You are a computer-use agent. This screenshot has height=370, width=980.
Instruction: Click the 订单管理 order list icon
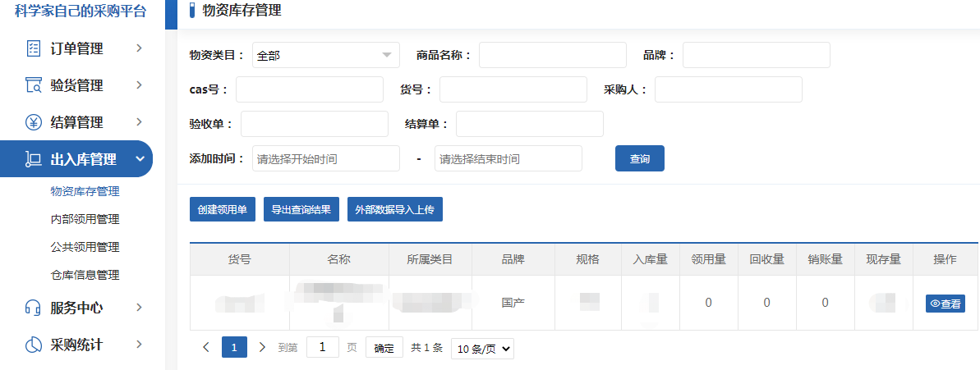tap(33, 48)
